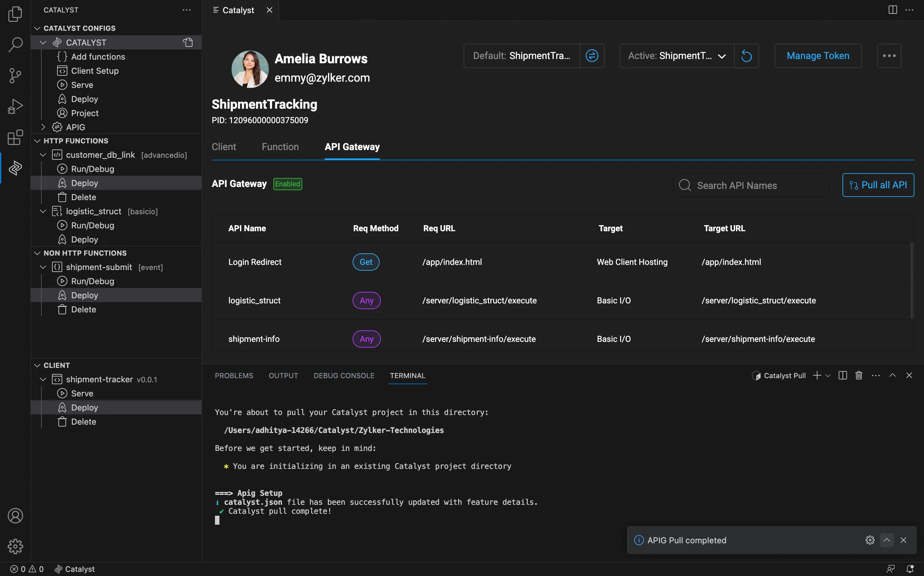Maximize the terminal panel size

[x=892, y=376]
